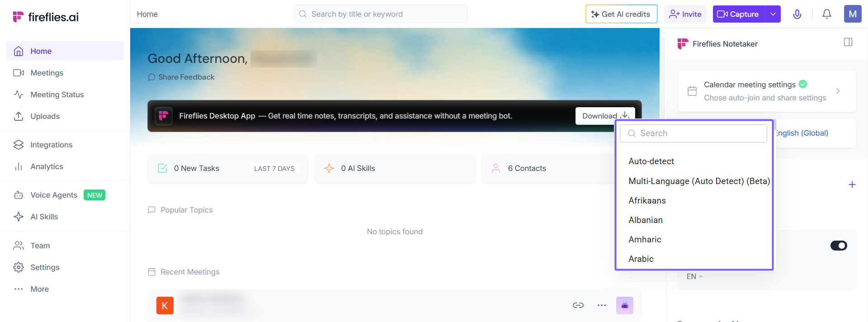Click the English (Global) language link
Image resolution: width=868 pixels, height=322 pixels.
(802, 133)
